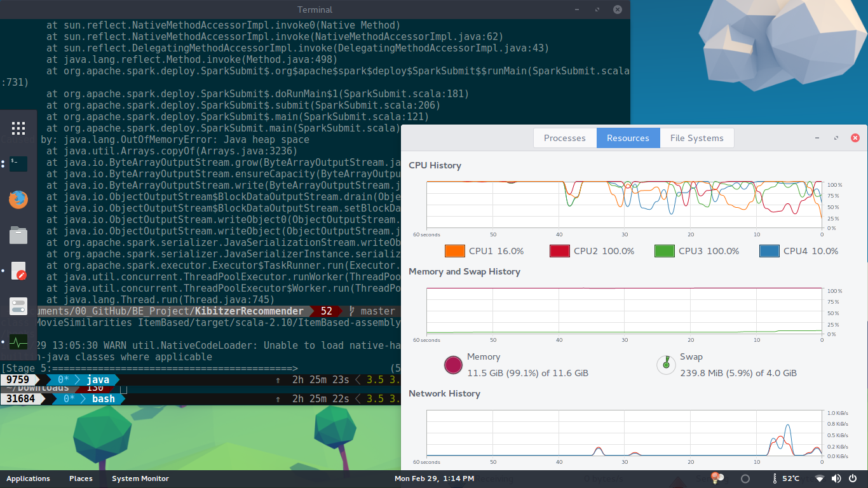Viewport: 868px width, 488px height.
Task: Change the CPU1 orange color swatch
Action: [455, 251]
